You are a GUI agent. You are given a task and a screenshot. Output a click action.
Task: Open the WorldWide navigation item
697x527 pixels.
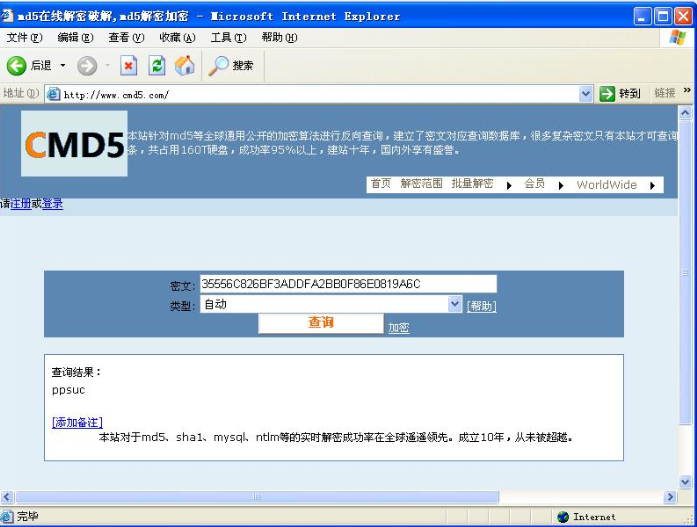[x=607, y=185]
